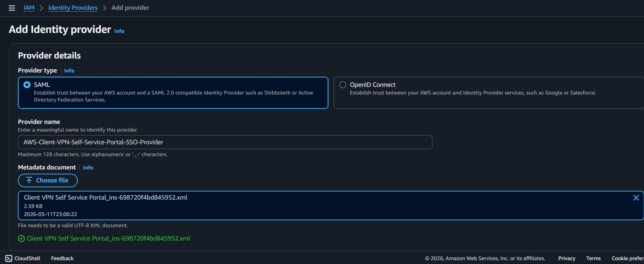Navigate to Identity Providers breadcrumb
Image resolution: width=644 pixels, height=264 pixels.
(73, 8)
